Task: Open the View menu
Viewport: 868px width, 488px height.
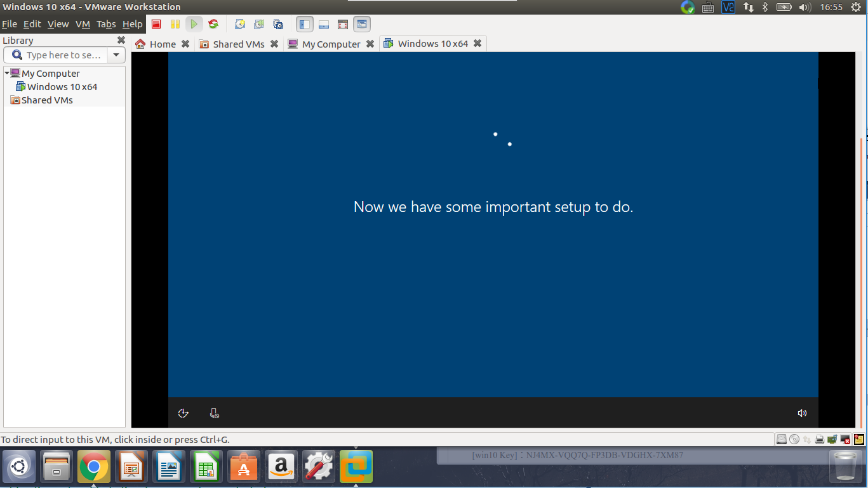Action: (58, 24)
